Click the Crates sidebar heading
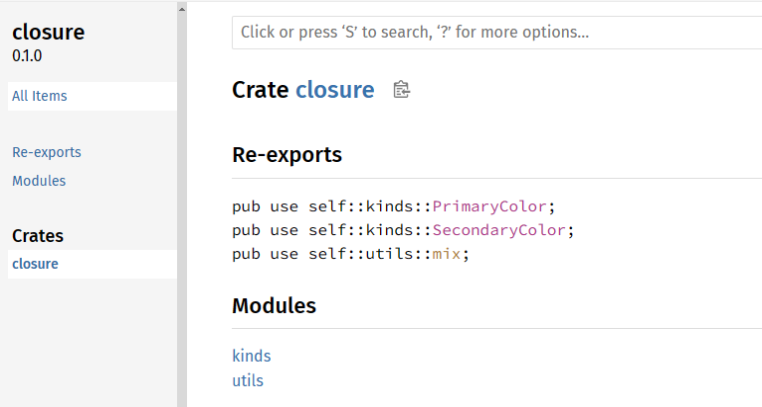The height and width of the screenshot is (407, 762). coord(38,236)
